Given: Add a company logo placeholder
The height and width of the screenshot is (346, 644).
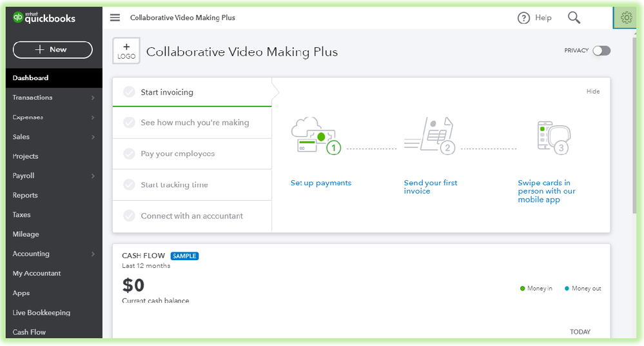Looking at the screenshot, I should [126, 50].
